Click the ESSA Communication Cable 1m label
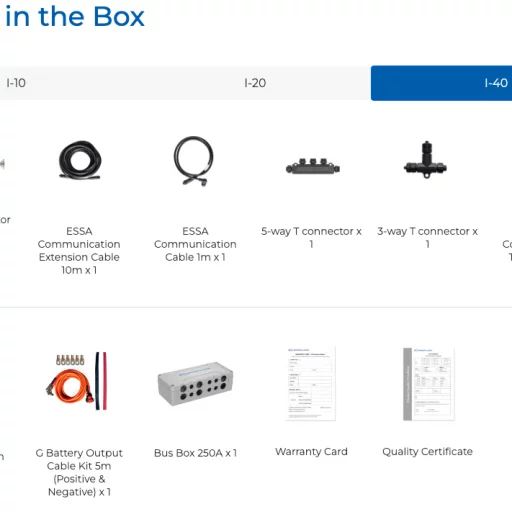 click(195, 244)
